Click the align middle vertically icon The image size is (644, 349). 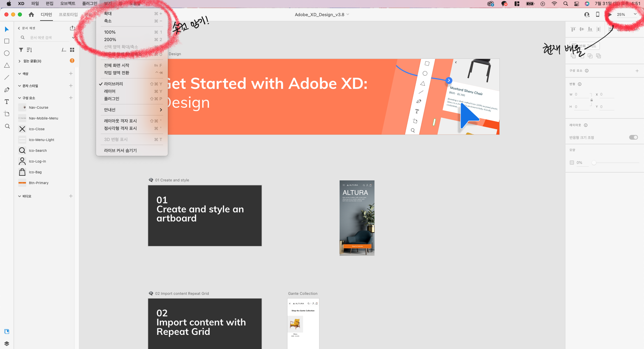pyautogui.click(x=582, y=29)
